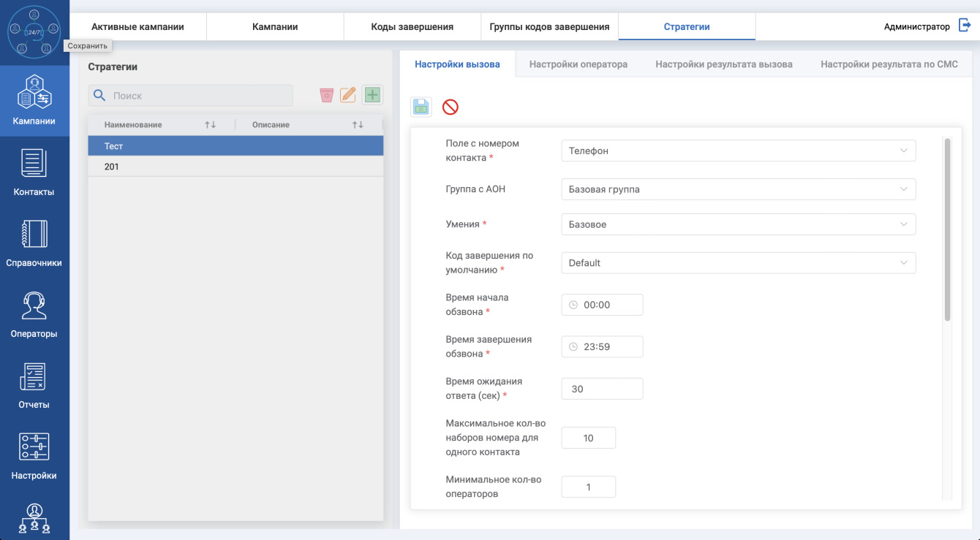980x540 pixels.
Task: Expand the Поле с номером контакта dropdown
Action: 739,151
